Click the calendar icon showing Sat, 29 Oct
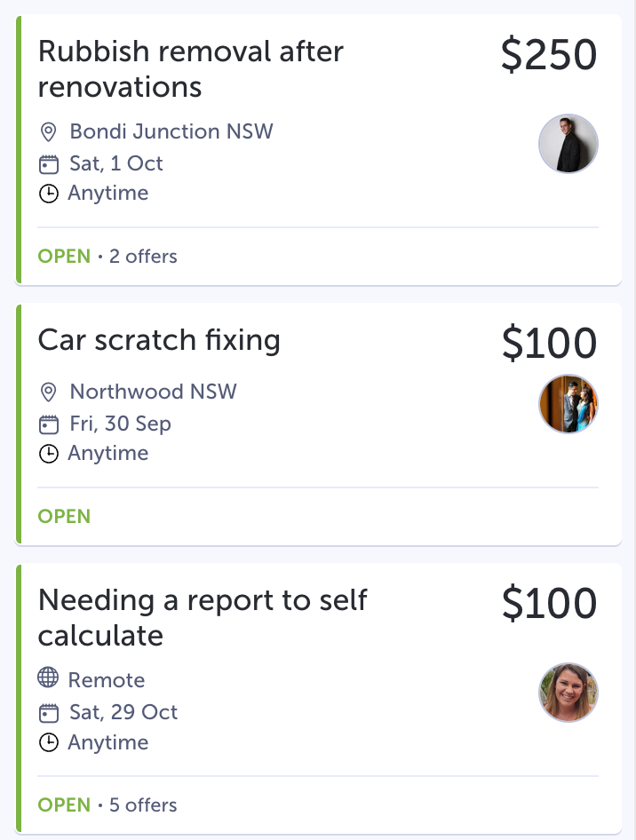The image size is (636, 840). 51,712
